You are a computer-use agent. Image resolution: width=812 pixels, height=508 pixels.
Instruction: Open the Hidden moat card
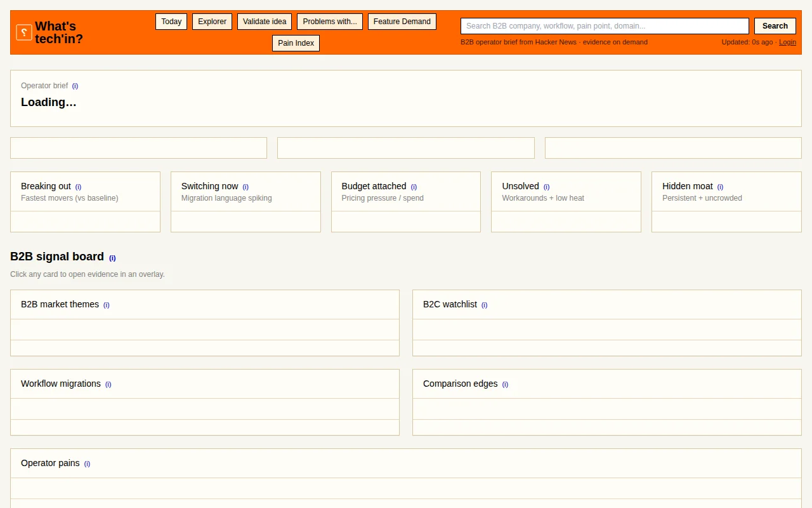[726, 202]
